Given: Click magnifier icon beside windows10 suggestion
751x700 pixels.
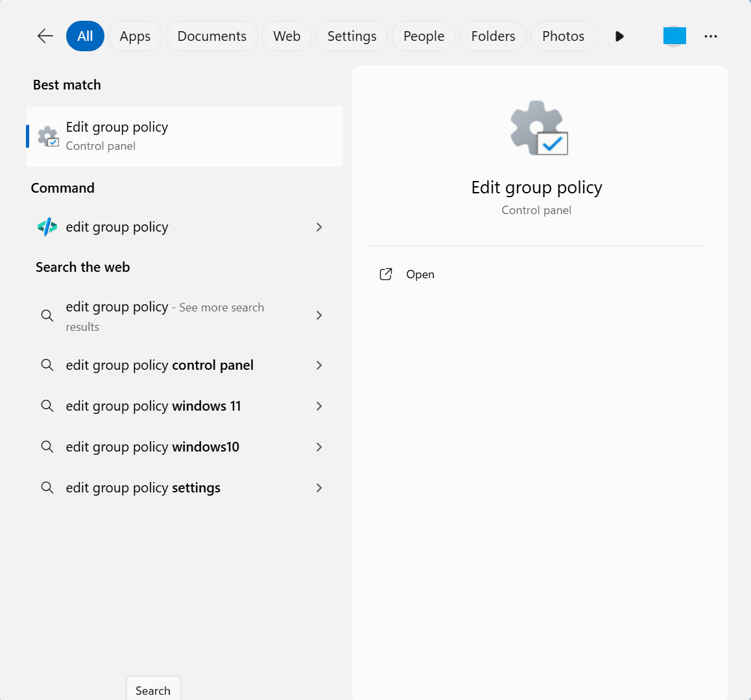Looking at the screenshot, I should [x=47, y=446].
